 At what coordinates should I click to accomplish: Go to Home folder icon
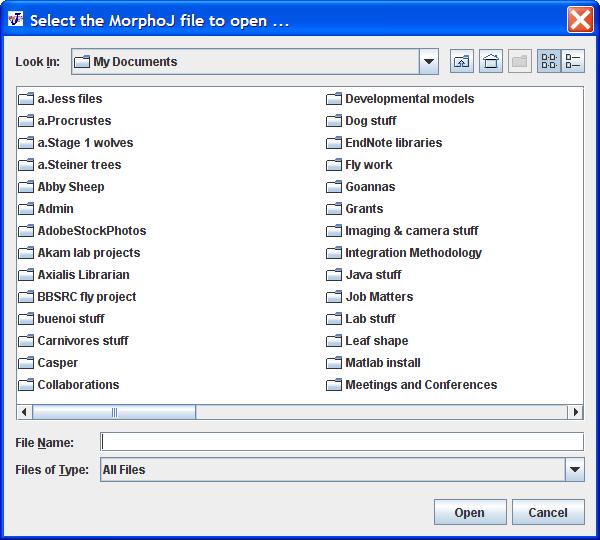pos(490,61)
